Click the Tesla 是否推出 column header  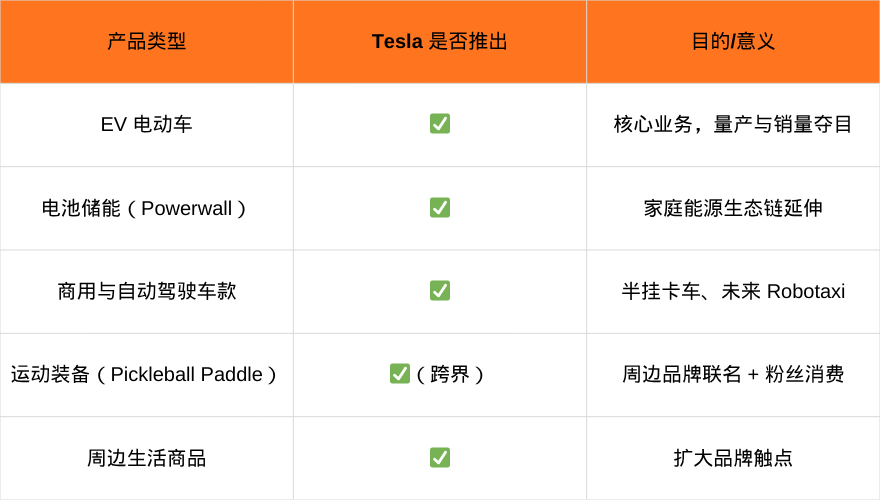point(439,42)
